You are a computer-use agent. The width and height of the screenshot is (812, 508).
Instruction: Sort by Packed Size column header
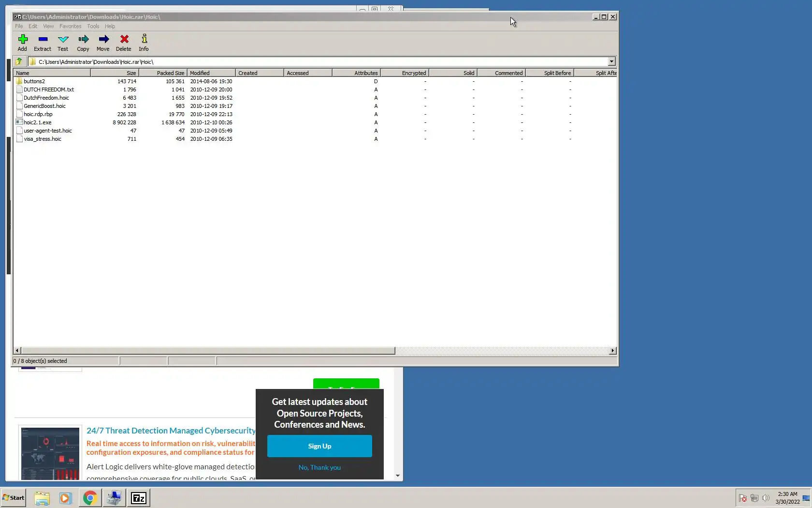tap(163, 73)
